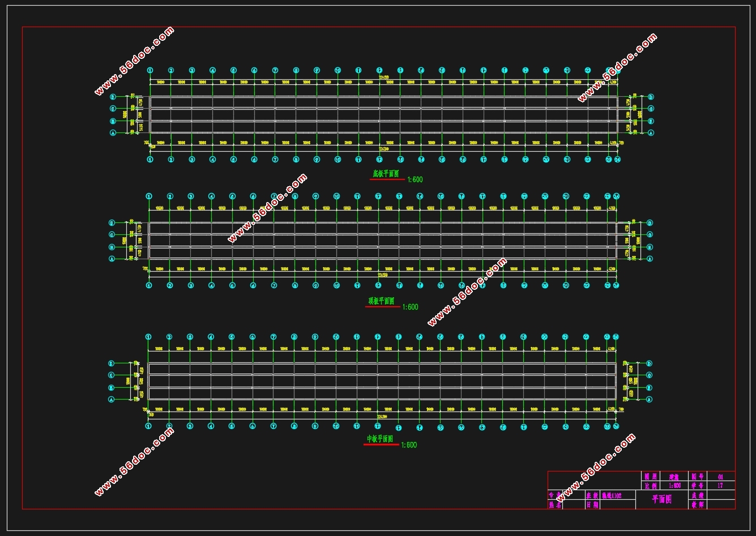Image resolution: width=756 pixels, height=536 pixels.
Task: Select the 顶板平面图 drawing title
Action: (x=382, y=302)
